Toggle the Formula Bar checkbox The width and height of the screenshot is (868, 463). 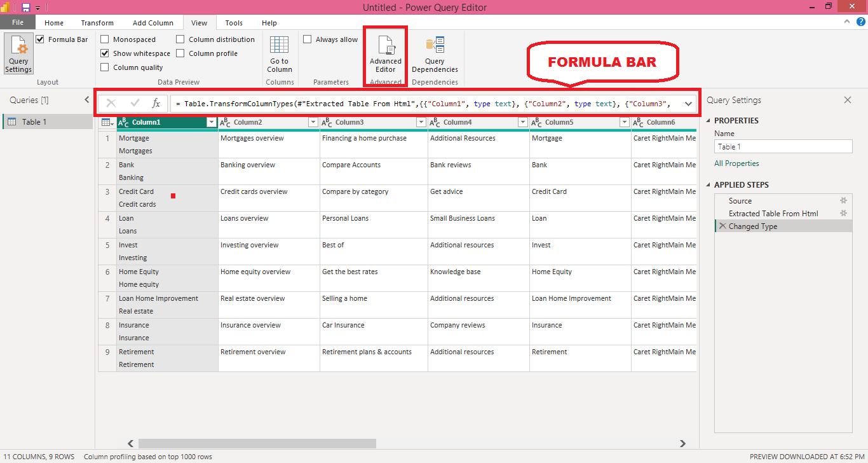pyautogui.click(x=40, y=39)
